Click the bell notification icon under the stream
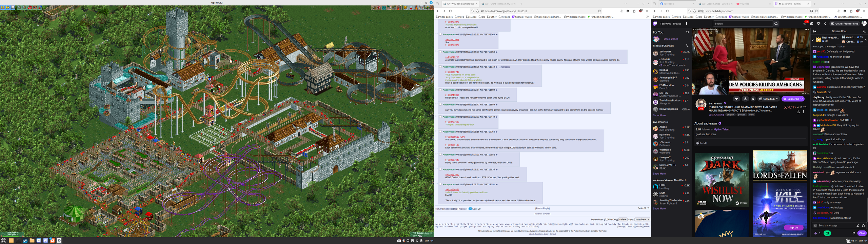 [745, 99]
